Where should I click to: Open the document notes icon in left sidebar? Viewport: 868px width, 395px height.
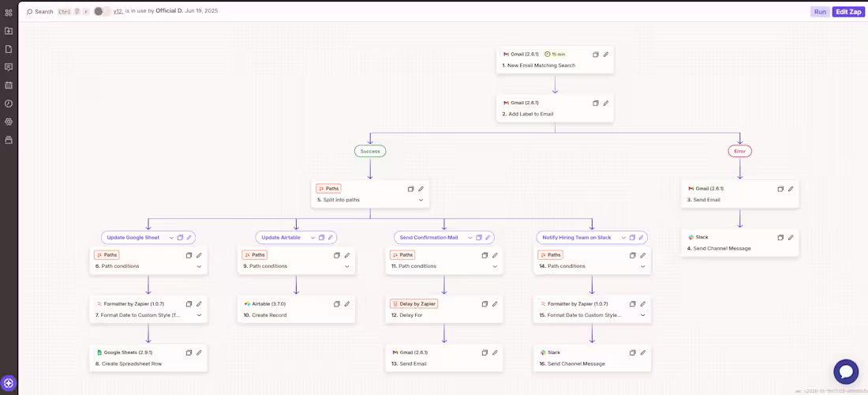(x=9, y=49)
